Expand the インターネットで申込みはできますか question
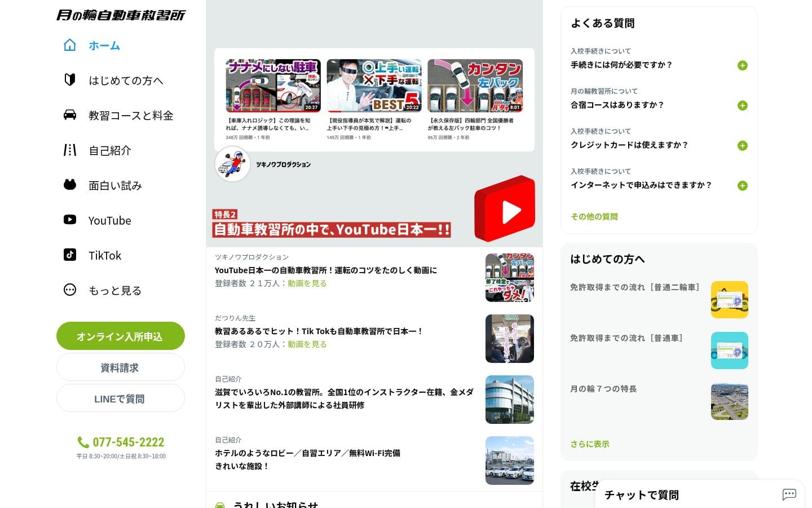 click(x=743, y=186)
